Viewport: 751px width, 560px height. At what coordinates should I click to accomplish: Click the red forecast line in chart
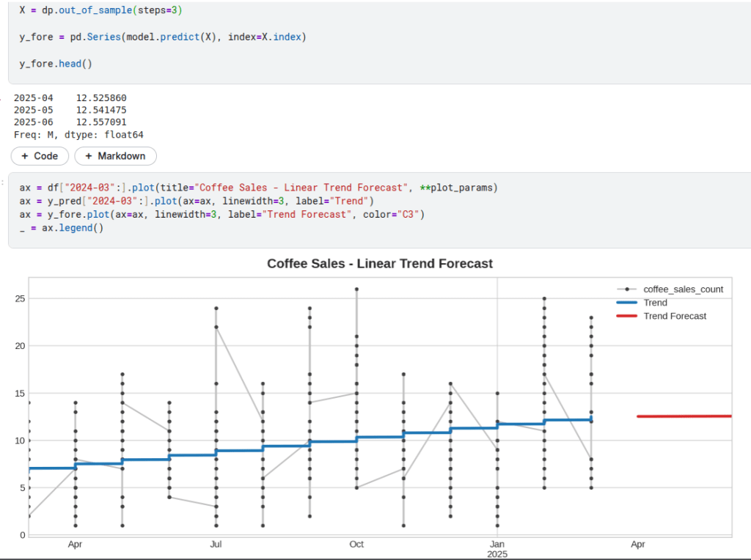tap(684, 416)
